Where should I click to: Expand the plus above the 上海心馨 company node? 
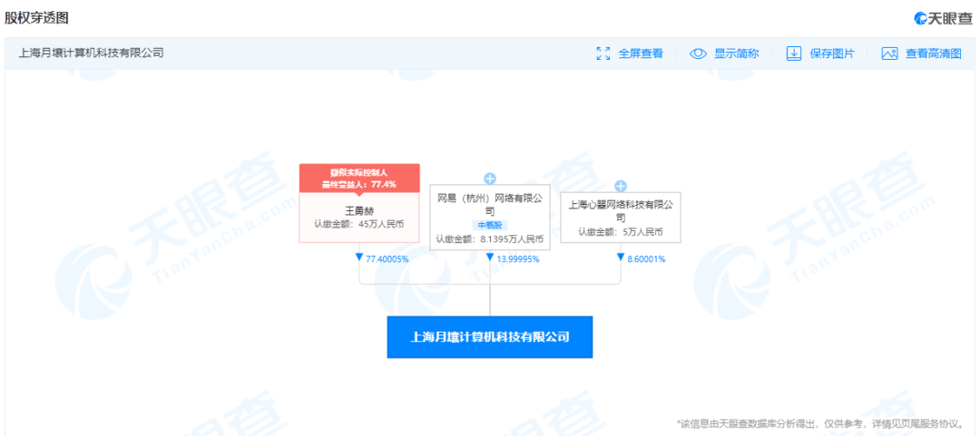click(x=621, y=186)
